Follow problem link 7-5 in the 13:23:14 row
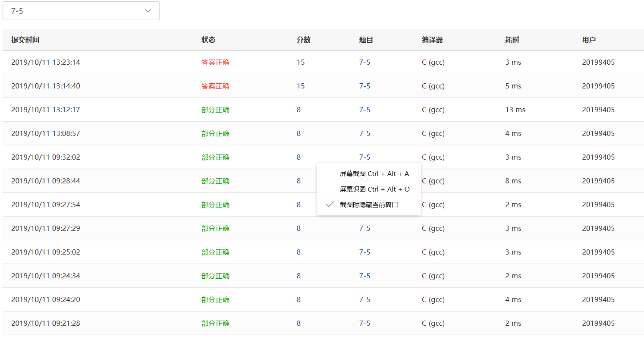644x340 pixels. pos(364,62)
